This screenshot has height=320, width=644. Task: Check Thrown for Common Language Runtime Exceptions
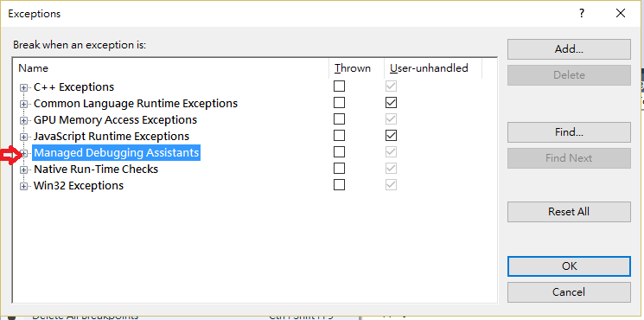[x=339, y=103]
